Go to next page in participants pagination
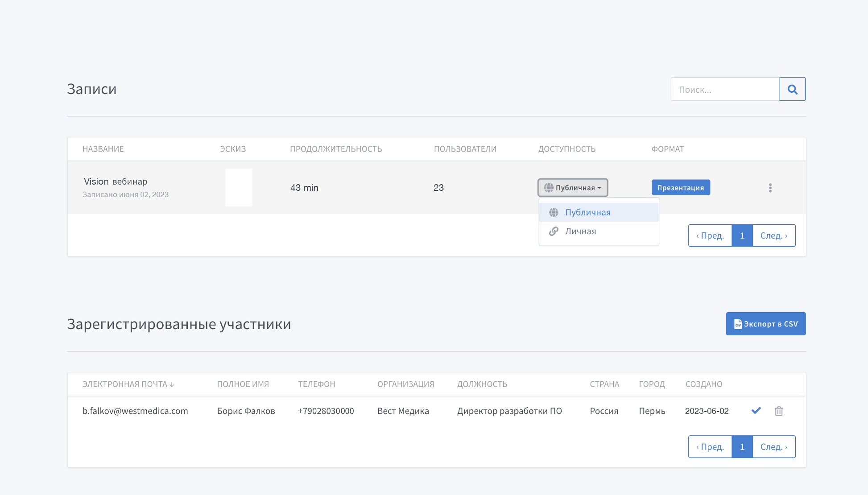This screenshot has width=868, height=495. pos(774,447)
